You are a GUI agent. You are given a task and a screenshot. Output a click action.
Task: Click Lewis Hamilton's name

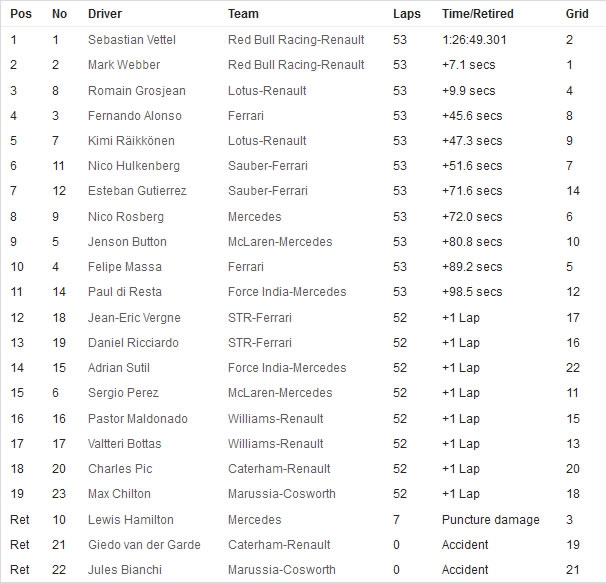pyautogui.click(x=131, y=520)
